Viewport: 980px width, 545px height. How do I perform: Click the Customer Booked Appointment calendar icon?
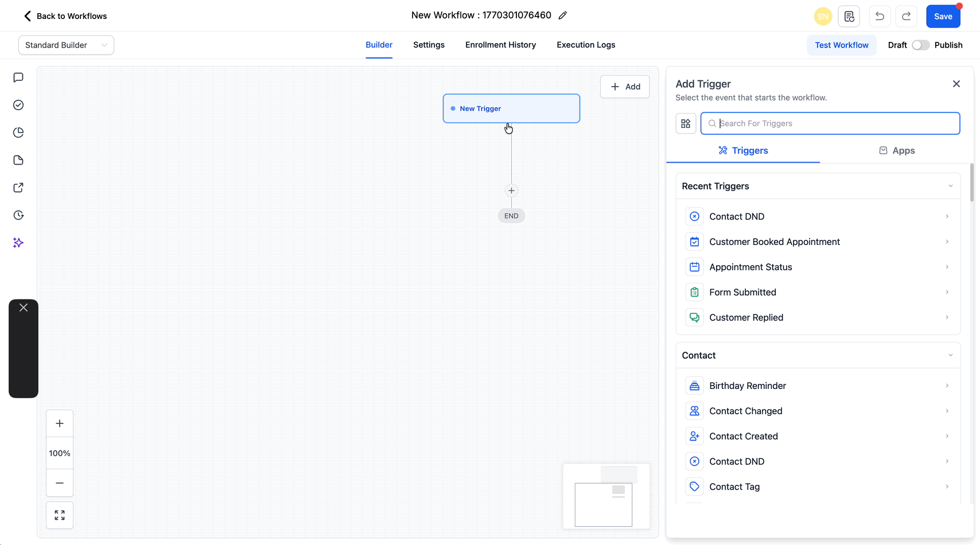(694, 242)
